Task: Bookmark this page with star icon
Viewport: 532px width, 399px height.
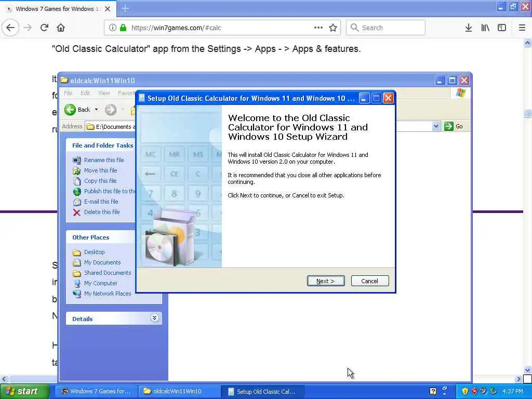Action: tap(333, 28)
